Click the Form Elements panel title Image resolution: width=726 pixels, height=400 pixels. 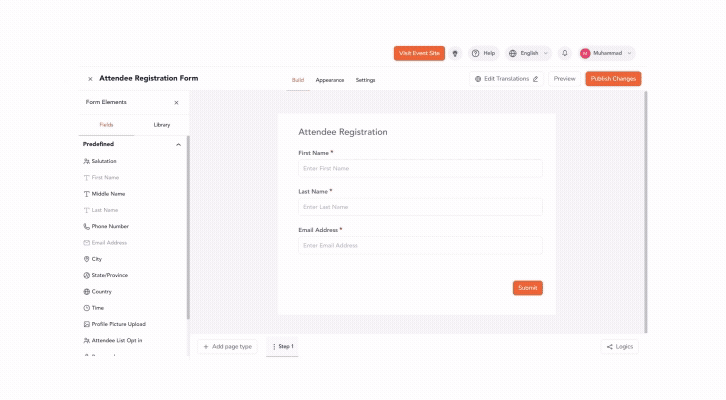click(x=106, y=102)
